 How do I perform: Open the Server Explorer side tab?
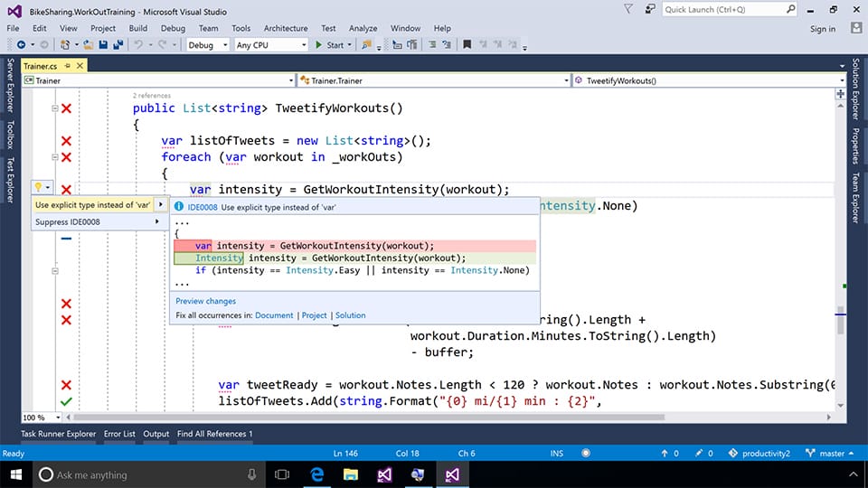click(x=10, y=86)
